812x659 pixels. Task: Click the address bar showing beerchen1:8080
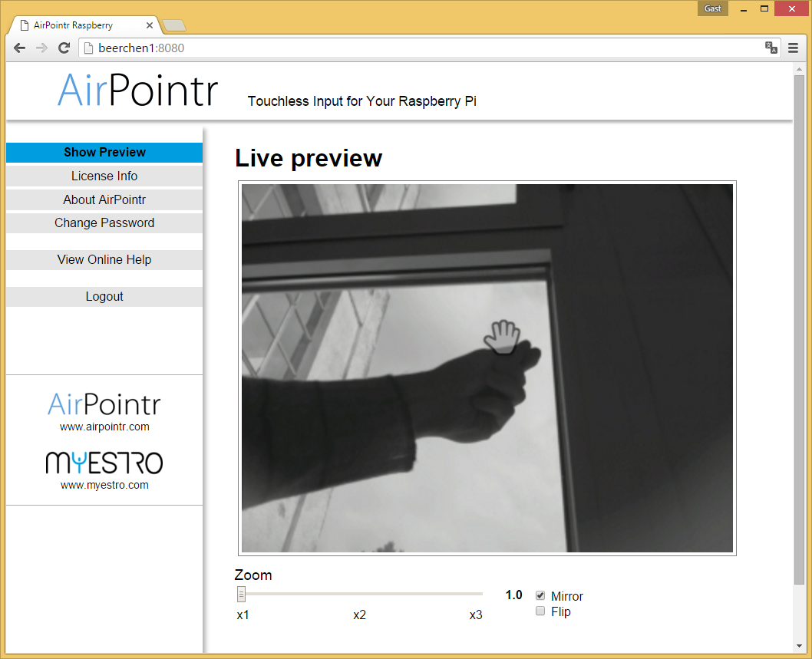click(x=422, y=48)
